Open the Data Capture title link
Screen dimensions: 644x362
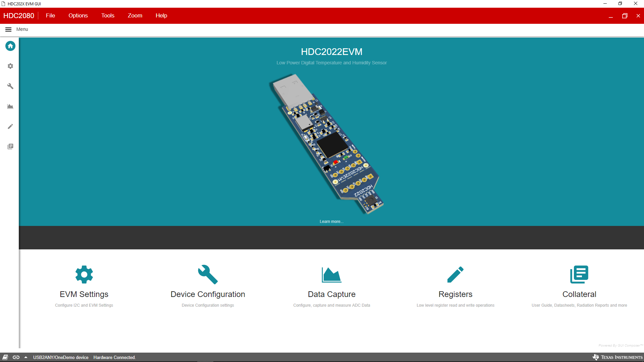(332, 294)
